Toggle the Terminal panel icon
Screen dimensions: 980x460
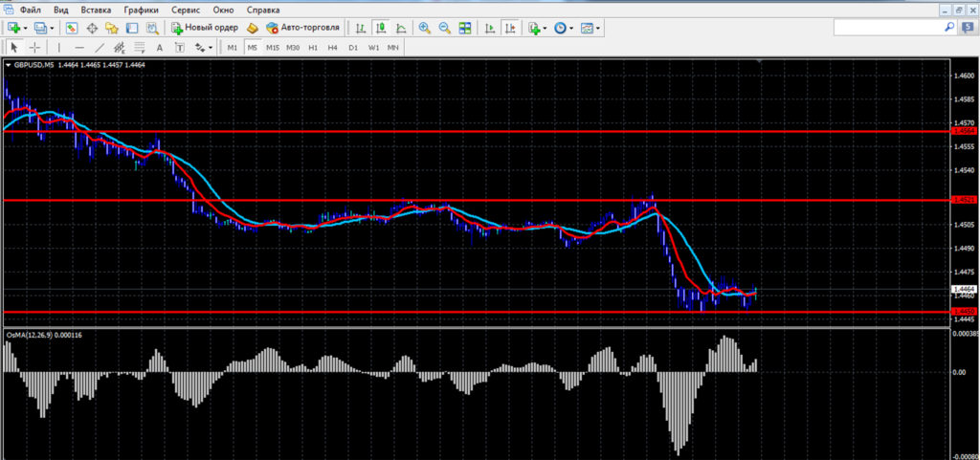[x=132, y=28]
